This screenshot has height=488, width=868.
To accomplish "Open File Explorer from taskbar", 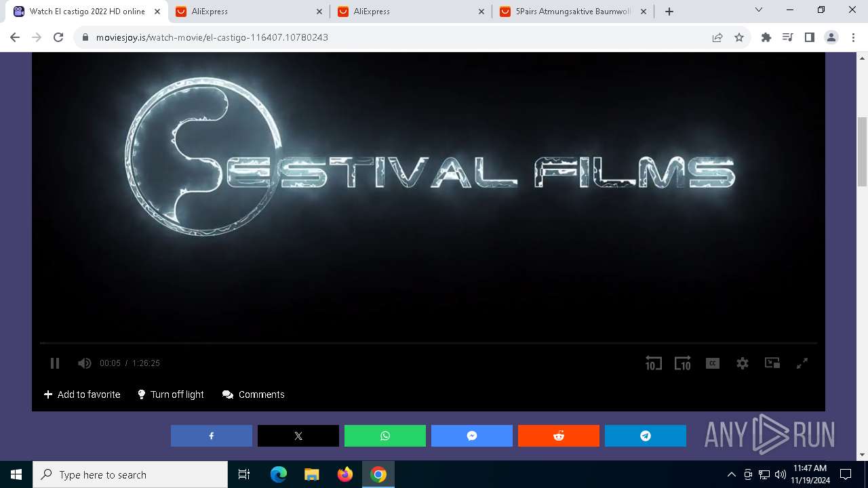I will (x=312, y=474).
